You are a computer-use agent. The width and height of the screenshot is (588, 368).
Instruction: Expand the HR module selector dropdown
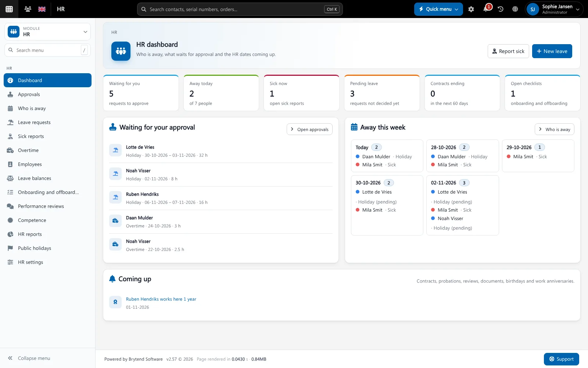pos(47,32)
